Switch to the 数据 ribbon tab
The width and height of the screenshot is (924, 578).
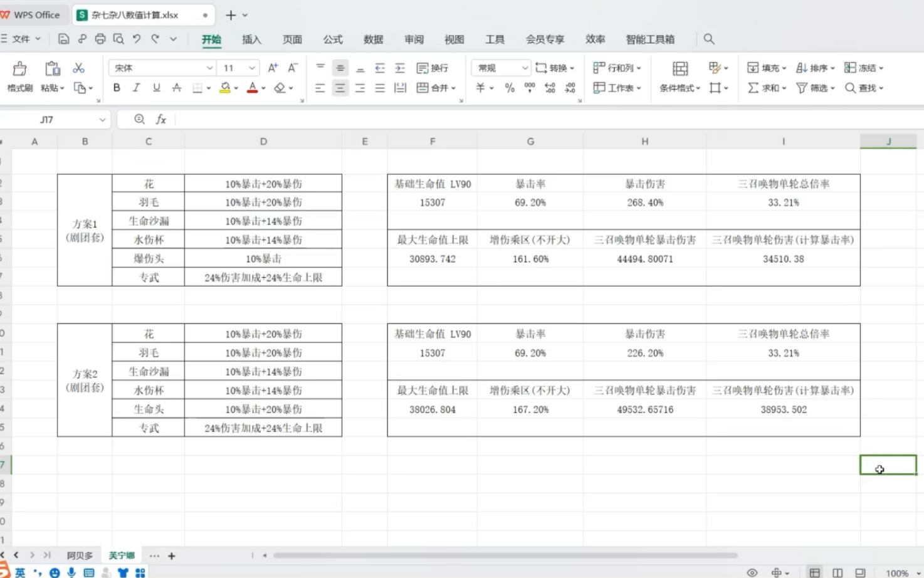(373, 39)
